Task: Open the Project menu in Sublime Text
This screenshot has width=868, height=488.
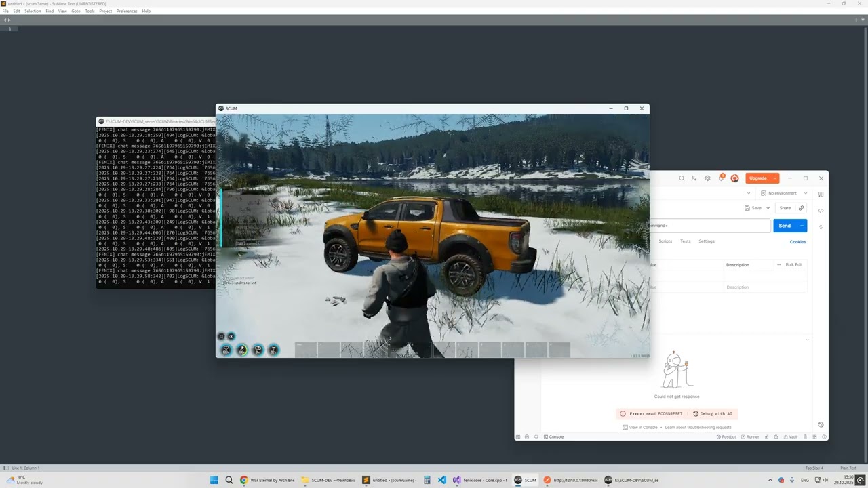Action: click(106, 11)
